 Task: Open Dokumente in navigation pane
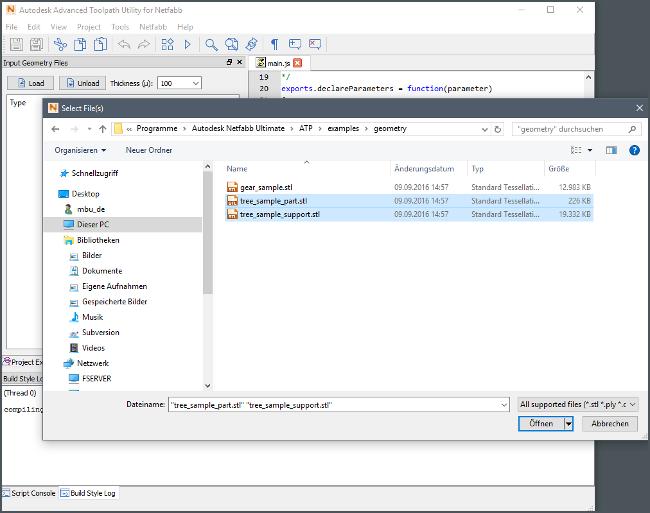pos(102,271)
